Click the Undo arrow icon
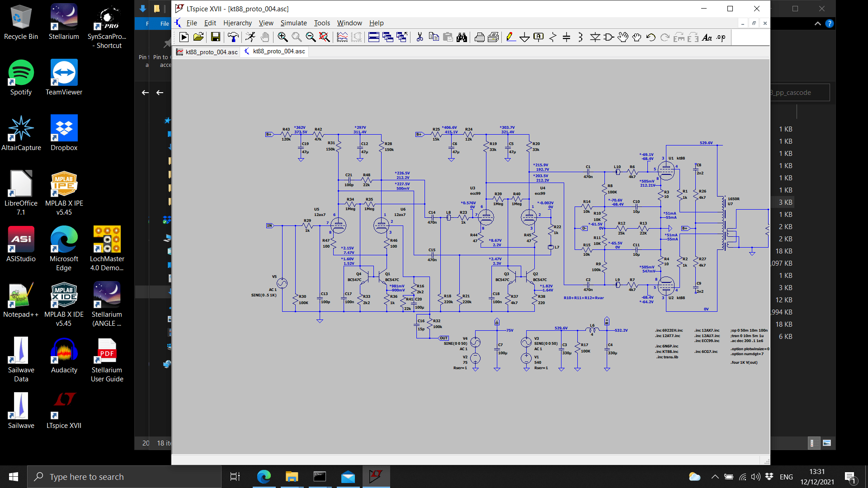 click(651, 38)
